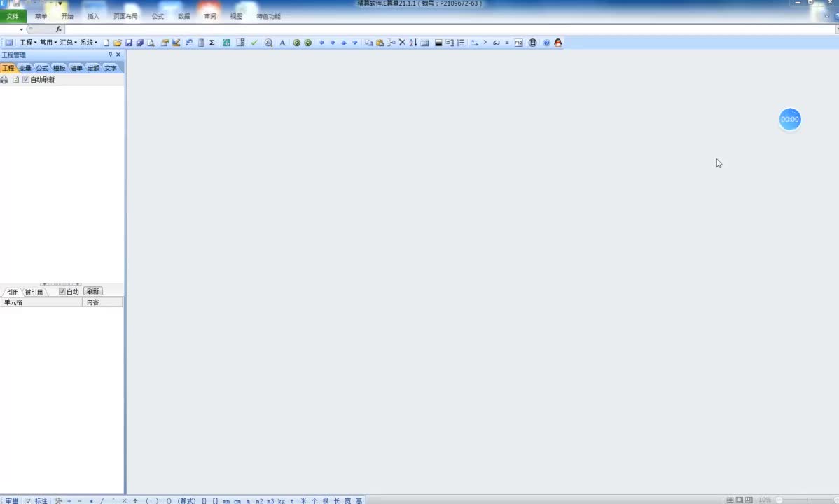
Task: Open print preview magnifier icon
Action: (x=151, y=43)
